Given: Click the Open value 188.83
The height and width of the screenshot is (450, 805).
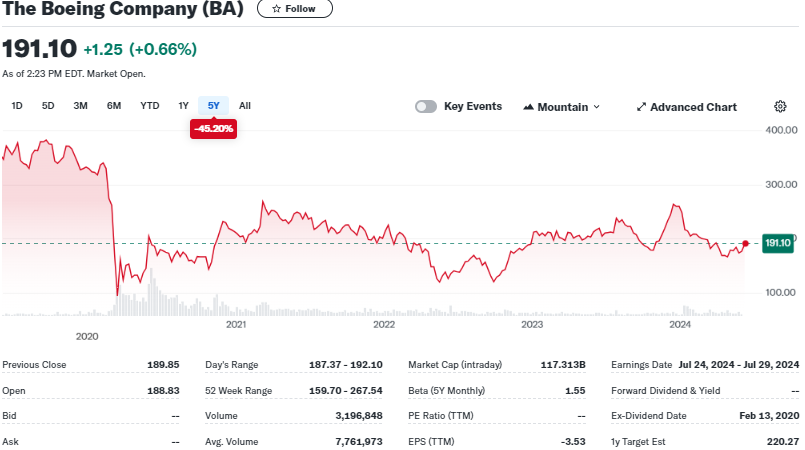Looking at the screenshot, I should (x=163, y=390).
